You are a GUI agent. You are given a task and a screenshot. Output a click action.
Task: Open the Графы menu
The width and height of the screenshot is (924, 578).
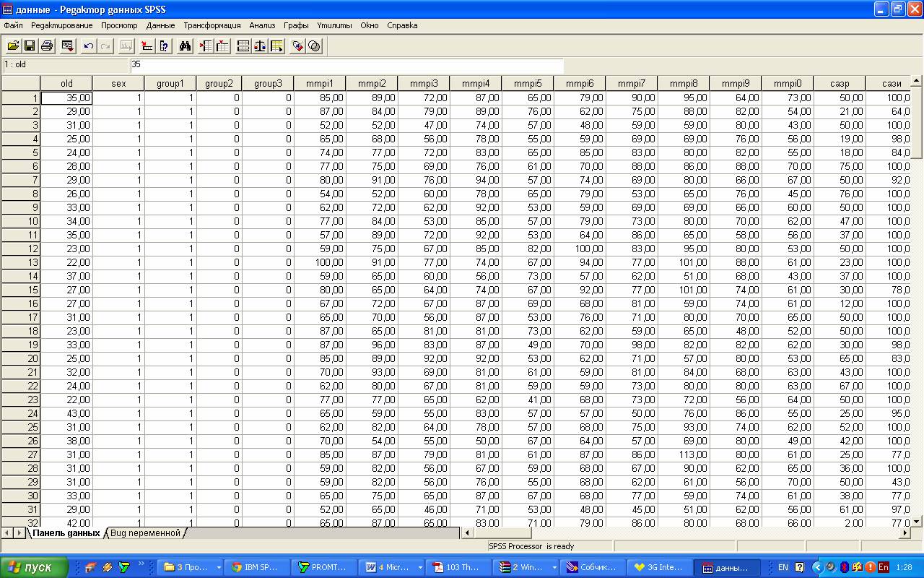tap(296, 25)
